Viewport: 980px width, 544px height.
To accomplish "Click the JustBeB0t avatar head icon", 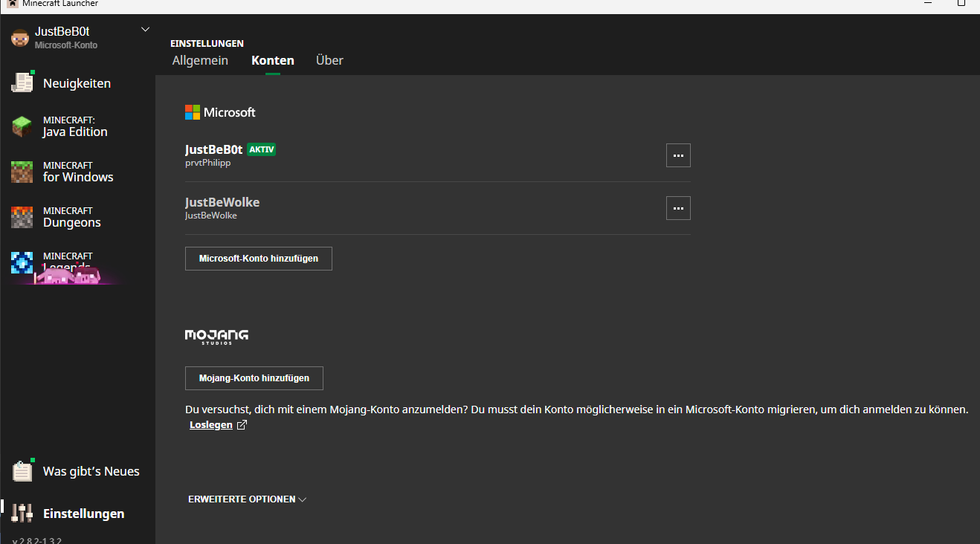I will [x=20, y=37].
